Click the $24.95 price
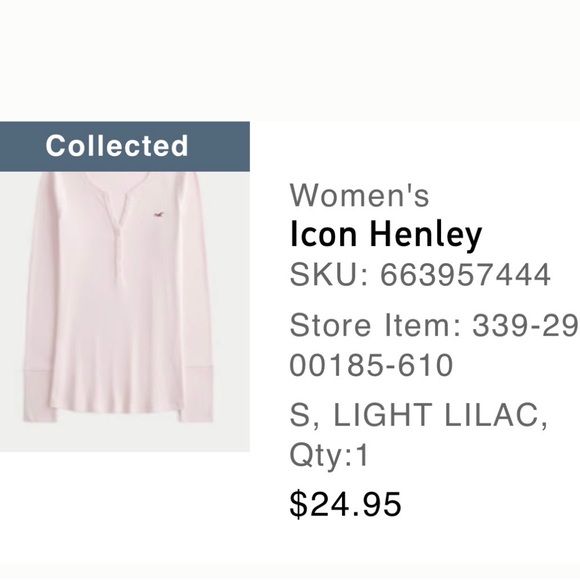 click(345, 504)
